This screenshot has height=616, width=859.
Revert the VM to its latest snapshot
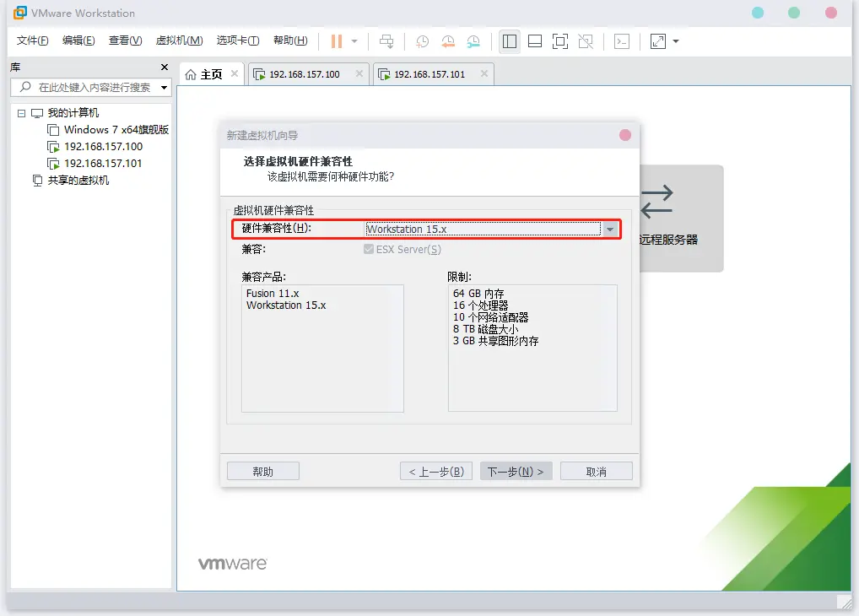pyautogui.click(x=447, y=41)
